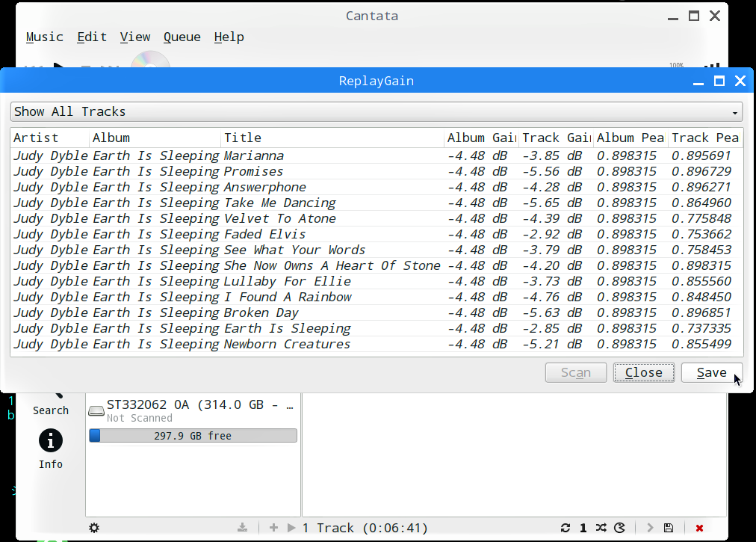Clear the play queue with red X
Screen dimensions: 756x542
click(699, 528)
